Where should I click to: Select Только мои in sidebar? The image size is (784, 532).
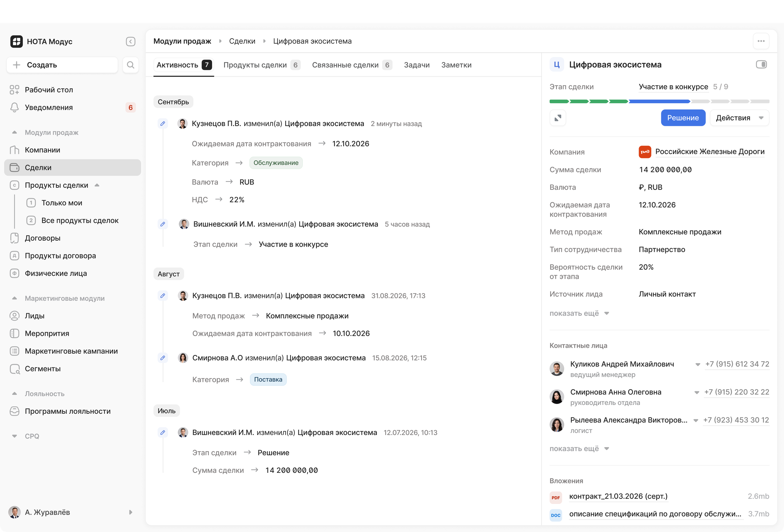(x=62, y=203)
